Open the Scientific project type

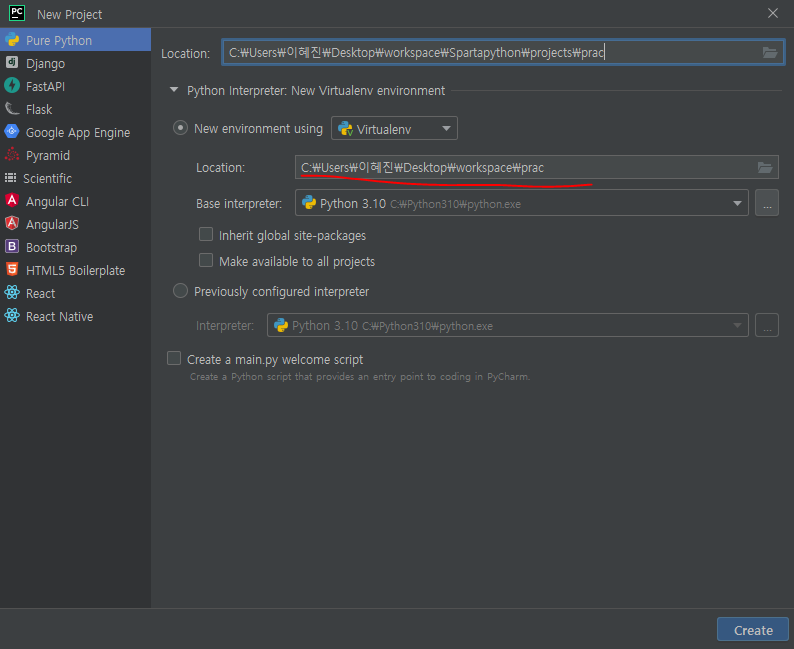point(75,178)
